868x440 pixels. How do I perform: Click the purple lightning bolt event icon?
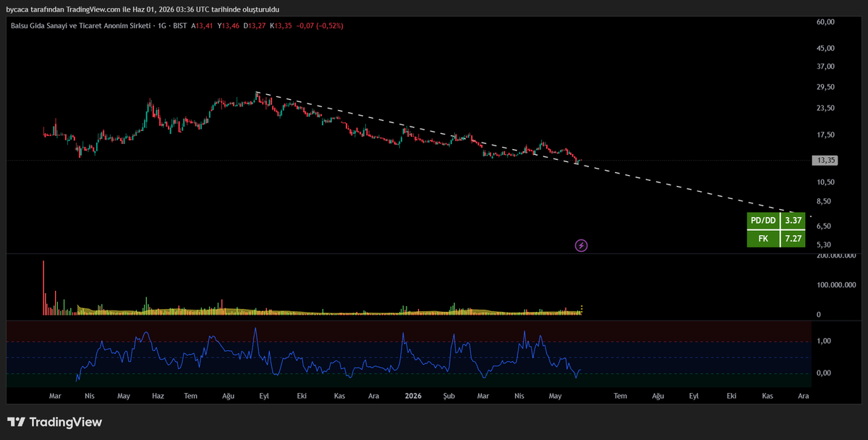point(582,245)
